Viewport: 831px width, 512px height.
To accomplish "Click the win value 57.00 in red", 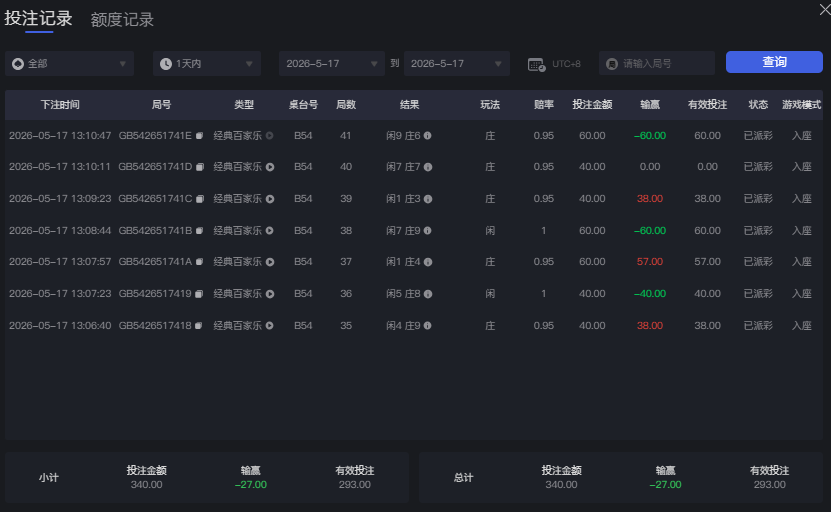I will [650, 262].
